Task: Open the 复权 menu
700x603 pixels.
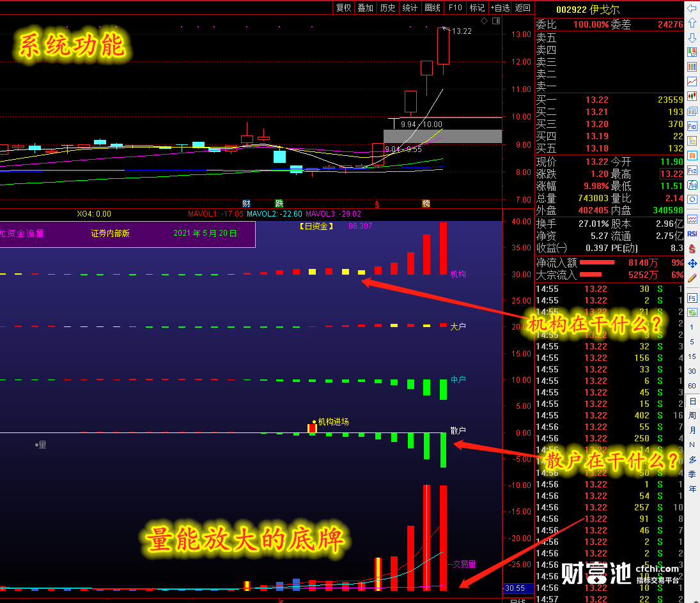Action: [x=343, y=8]
